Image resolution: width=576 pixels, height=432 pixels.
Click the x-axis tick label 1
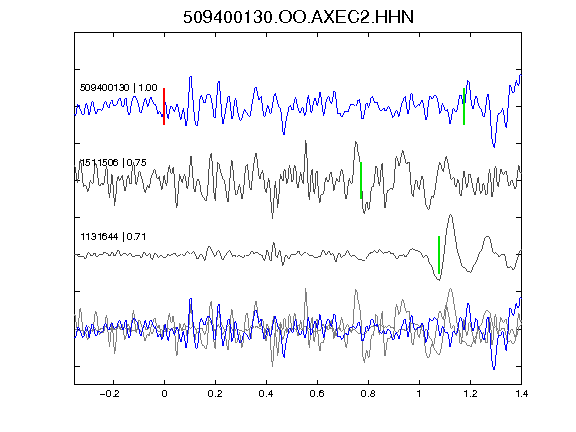(x=419, y=394)
